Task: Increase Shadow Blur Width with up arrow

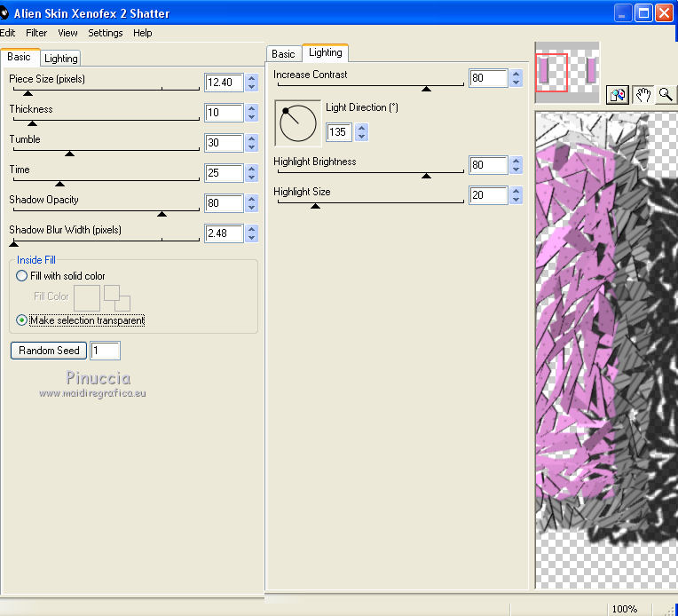Action: coord(252,229)
